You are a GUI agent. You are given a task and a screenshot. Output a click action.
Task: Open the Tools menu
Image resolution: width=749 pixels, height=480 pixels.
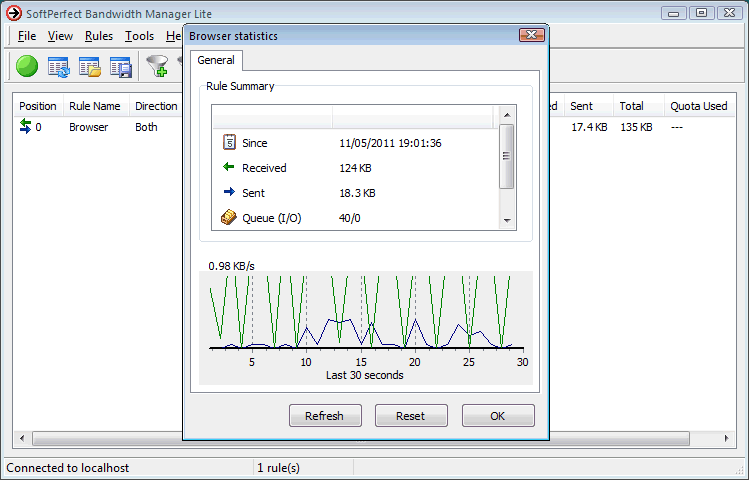[x=139, y=36]
